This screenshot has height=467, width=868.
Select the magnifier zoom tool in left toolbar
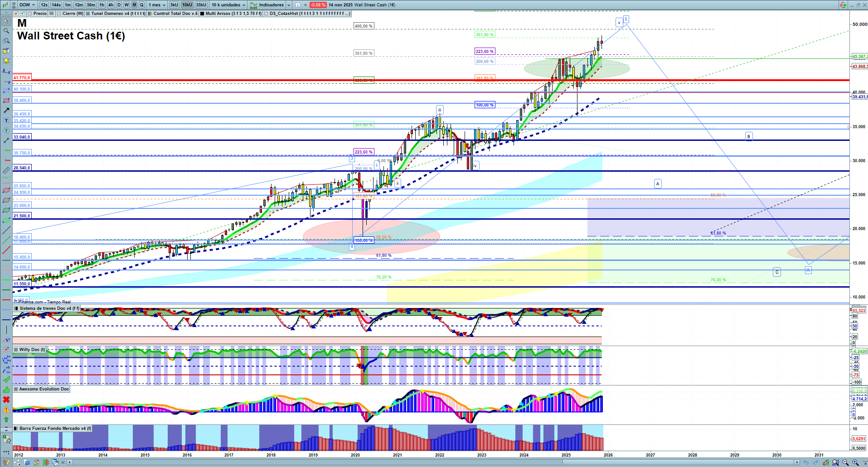[x=6, y=31]
